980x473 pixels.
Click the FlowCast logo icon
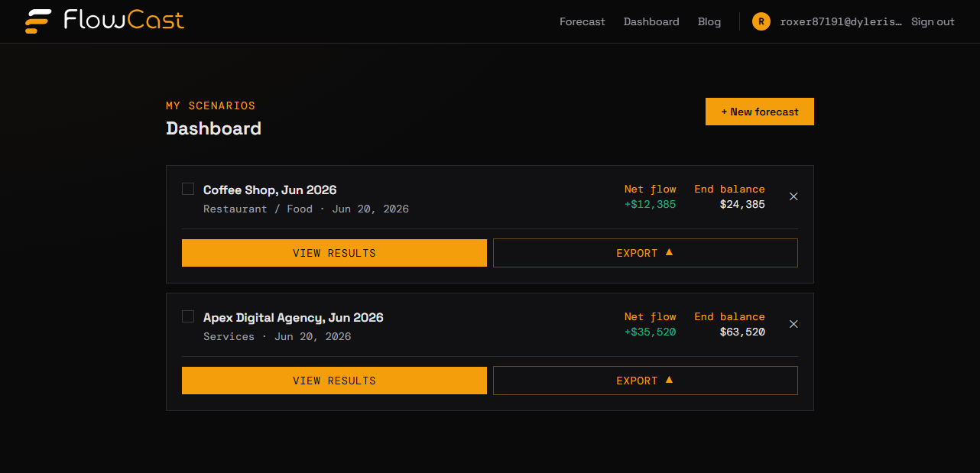[38, 21]
